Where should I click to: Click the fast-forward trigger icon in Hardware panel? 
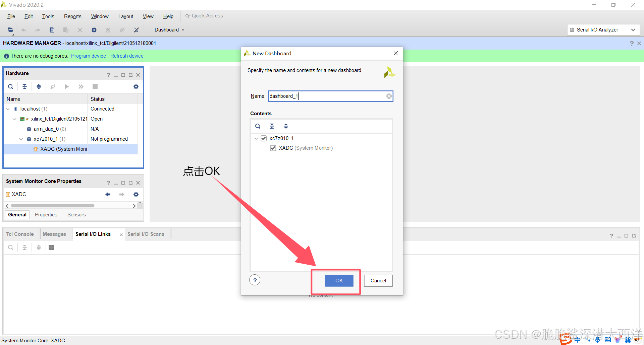pos(81,86)
